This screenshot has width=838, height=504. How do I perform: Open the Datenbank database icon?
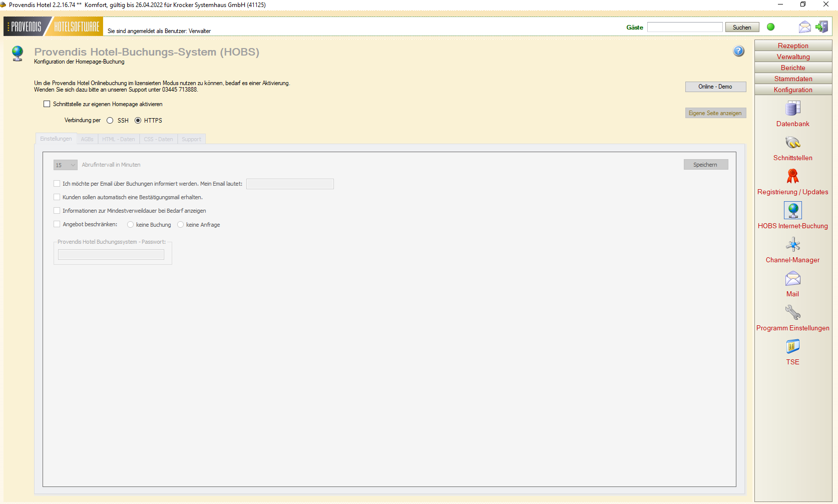(793, 108)
